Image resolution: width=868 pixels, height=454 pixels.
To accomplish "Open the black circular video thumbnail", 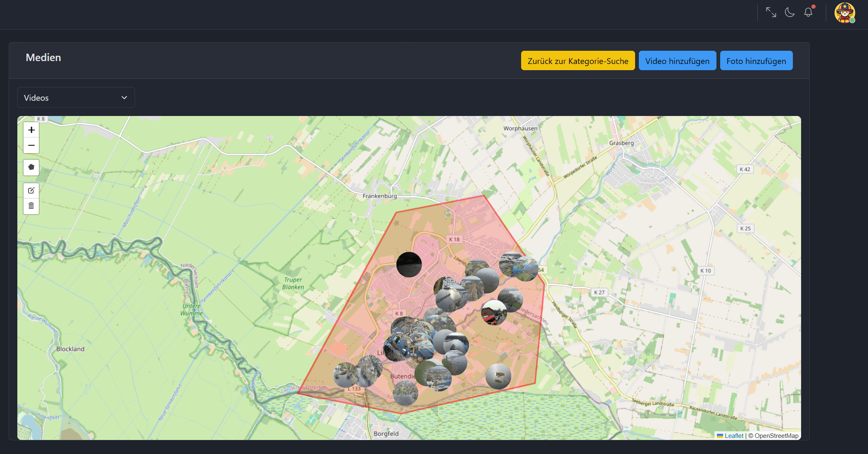I will pos(409,265).
